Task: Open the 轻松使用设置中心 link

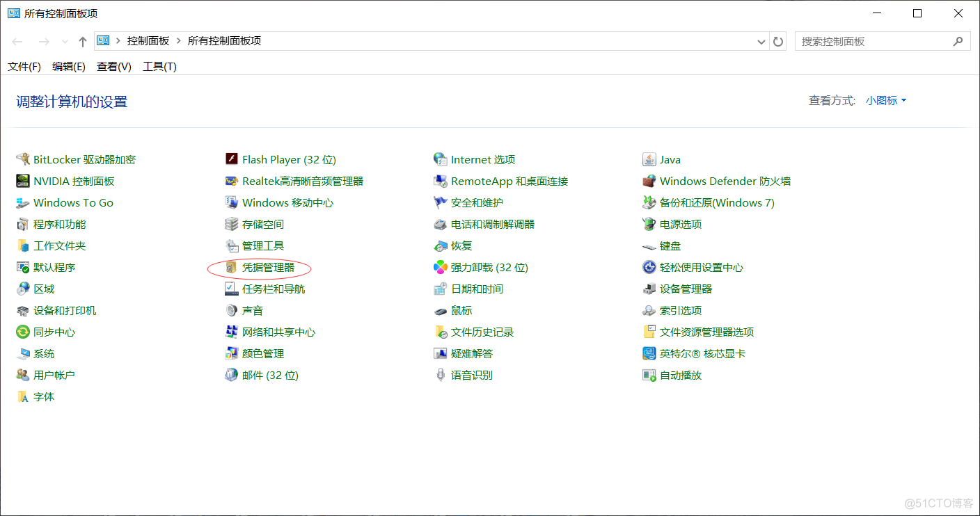Action: point(702,267)
